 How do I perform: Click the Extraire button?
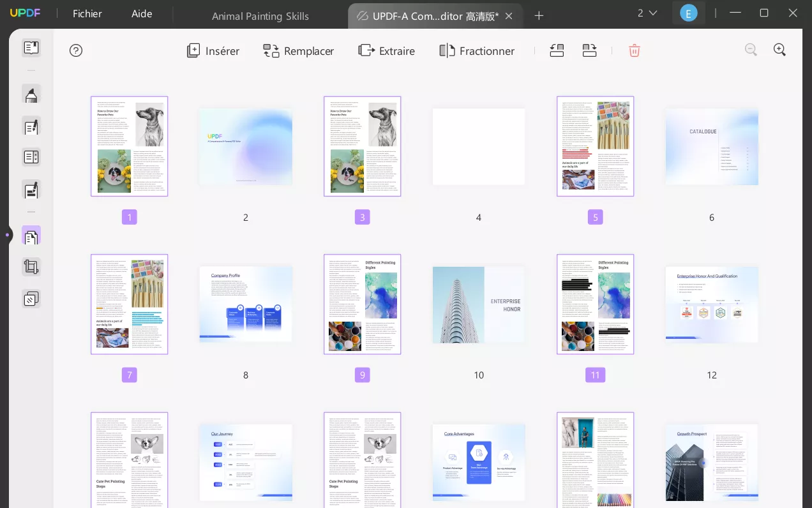386,50
